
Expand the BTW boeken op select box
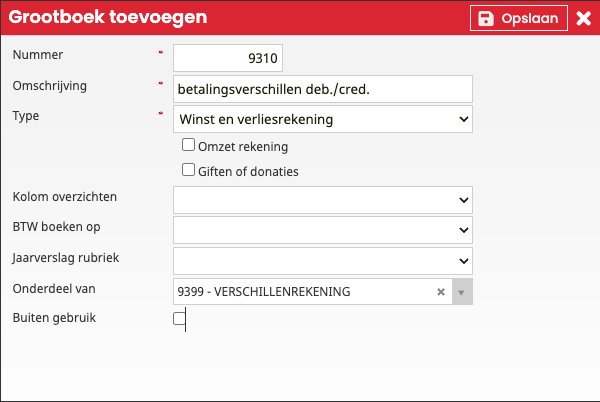click(x=323, y=230)
